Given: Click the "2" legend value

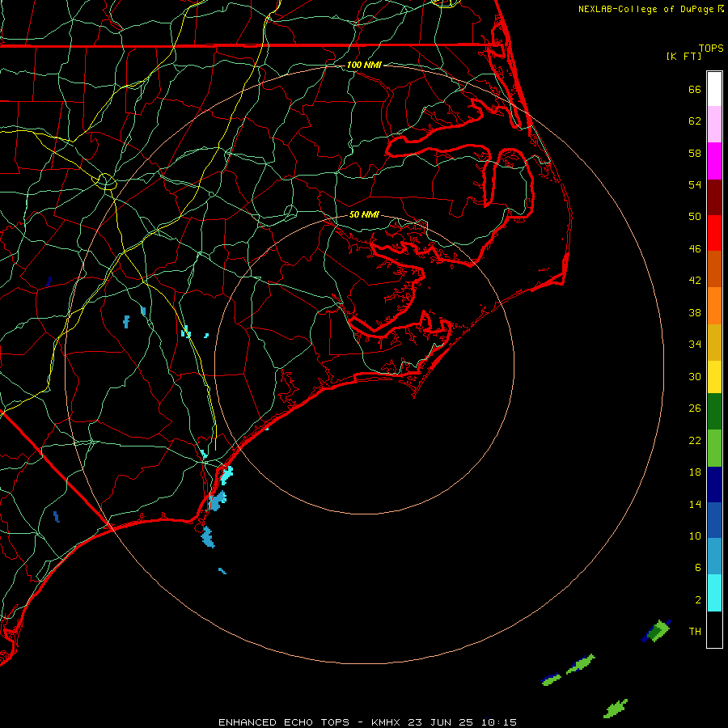Looking at the screenshot, I should pyautogui.click(x=698, y=600).
